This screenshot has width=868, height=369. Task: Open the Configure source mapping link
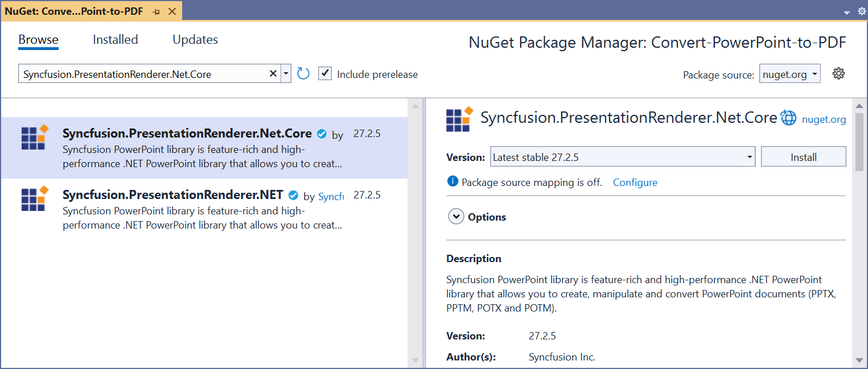click(x=635, y=183)
